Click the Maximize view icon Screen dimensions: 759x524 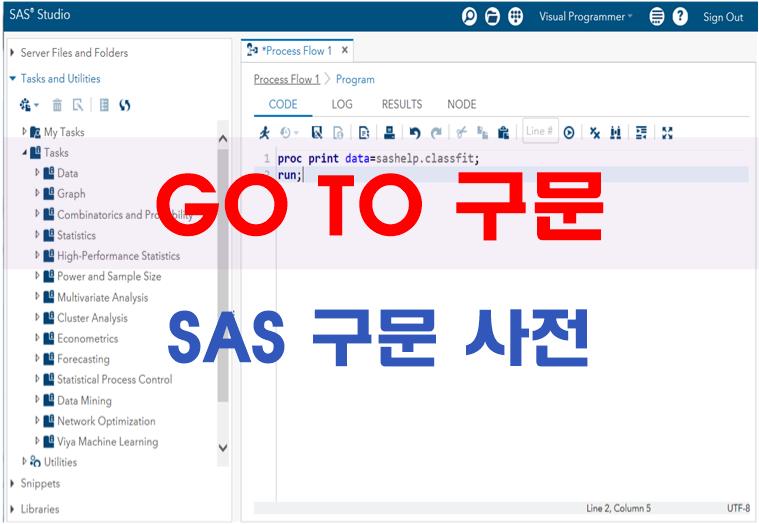coord(667,133)
